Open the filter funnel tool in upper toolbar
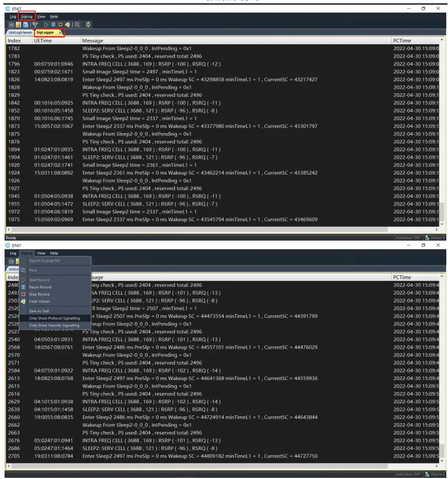This screenshot has height=479, width=448. coord(35,24)
